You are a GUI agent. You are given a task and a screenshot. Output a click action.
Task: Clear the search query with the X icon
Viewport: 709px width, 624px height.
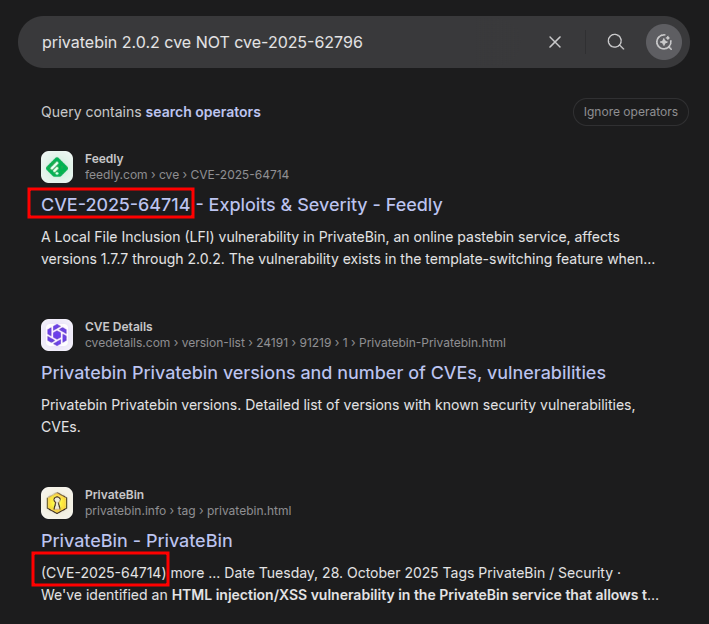point(555,42)
